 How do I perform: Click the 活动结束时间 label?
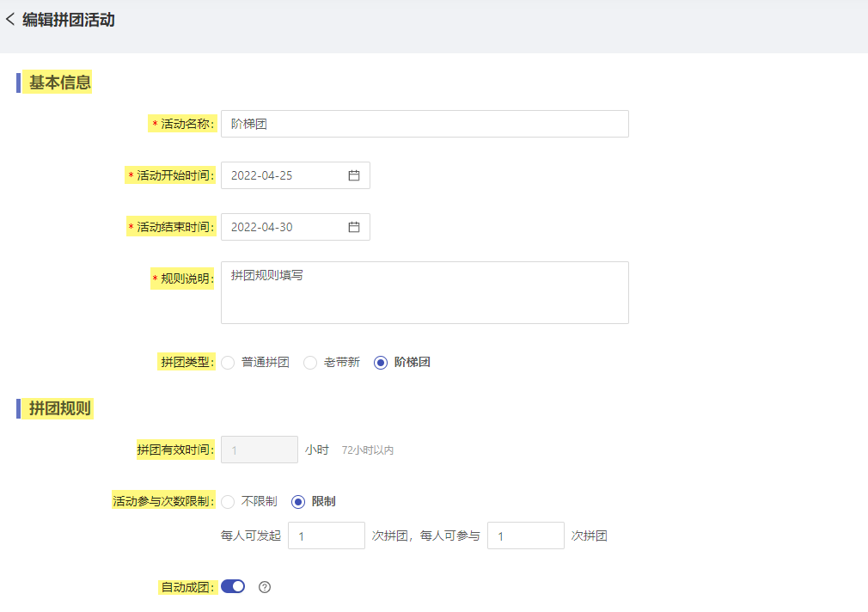tap(175, 227)
